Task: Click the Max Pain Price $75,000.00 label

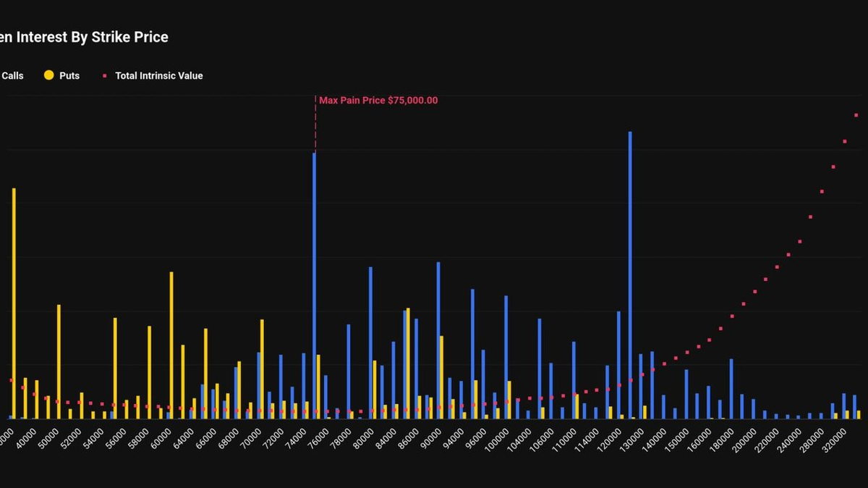Action: (x=378, y=101)
